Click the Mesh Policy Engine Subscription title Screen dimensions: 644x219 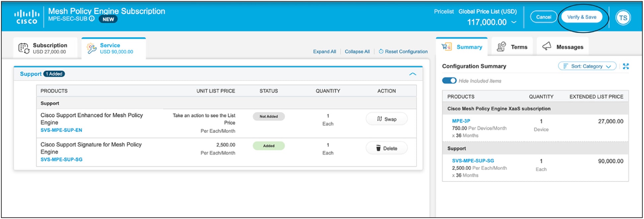(107, 11)
